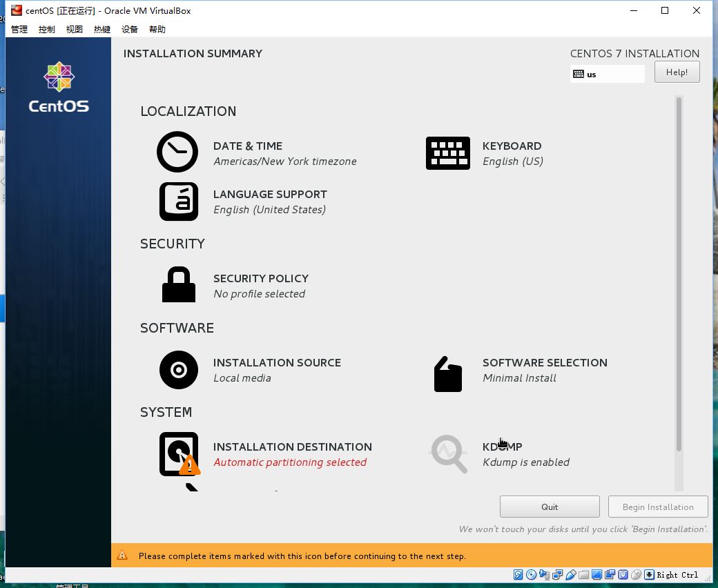The height and width of the screenshot is (588, 718).
Task: Click the Help! button
Action: (x=676, y=72)
